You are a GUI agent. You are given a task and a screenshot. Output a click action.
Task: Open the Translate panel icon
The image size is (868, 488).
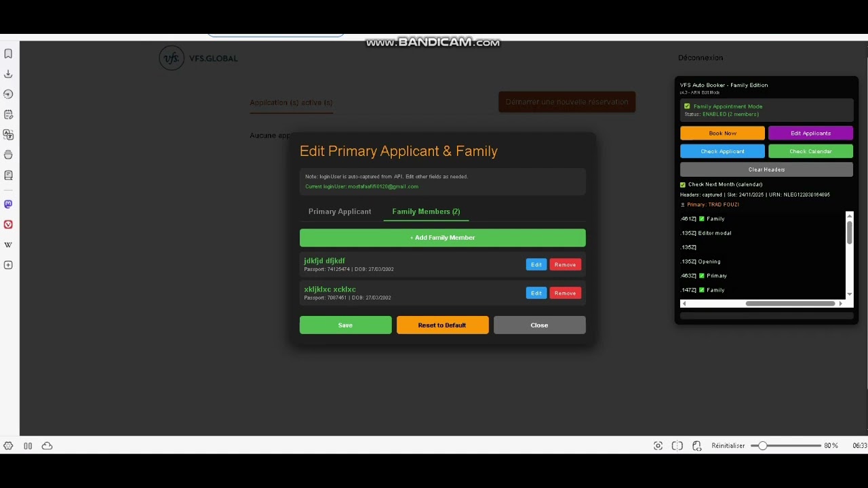point(8,135)
